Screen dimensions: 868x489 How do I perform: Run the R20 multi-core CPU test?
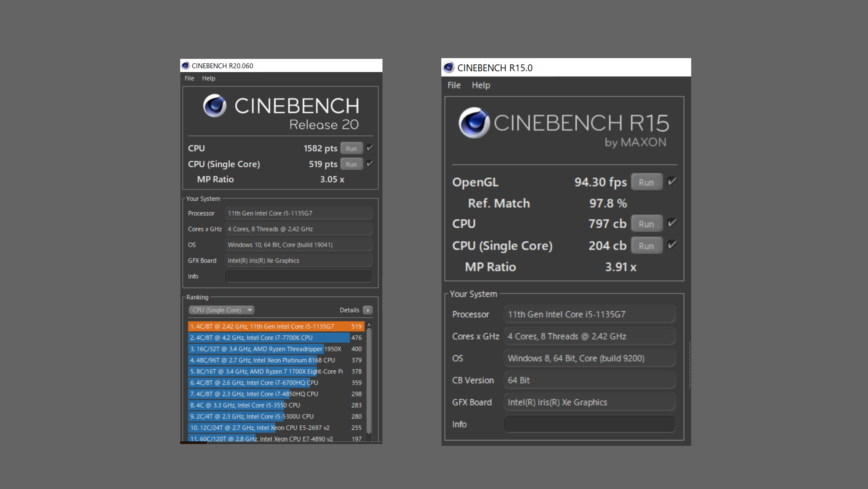[x=351, y=148]
